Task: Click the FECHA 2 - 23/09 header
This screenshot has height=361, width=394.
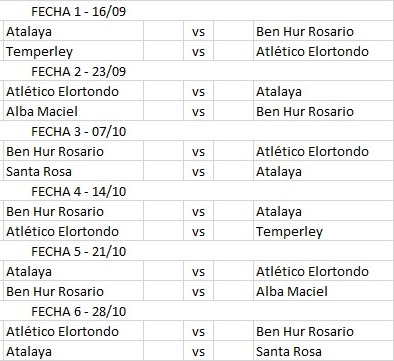Action: click(78, 72)
